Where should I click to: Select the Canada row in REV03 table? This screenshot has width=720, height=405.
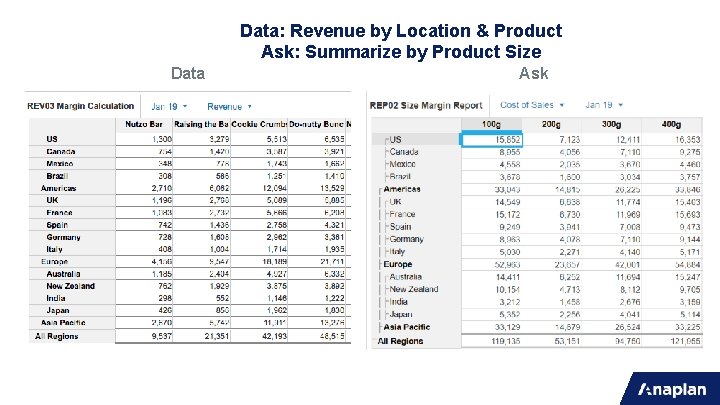coord(60,152)
